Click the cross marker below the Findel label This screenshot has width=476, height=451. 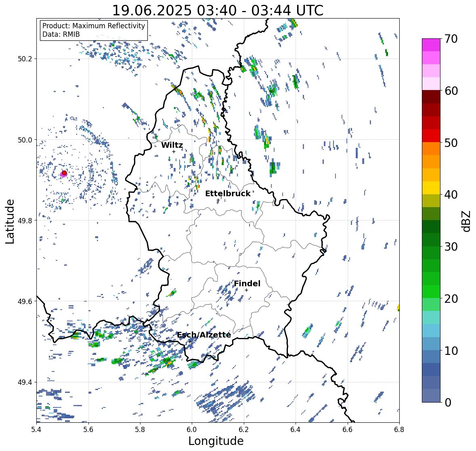(247, 290)
